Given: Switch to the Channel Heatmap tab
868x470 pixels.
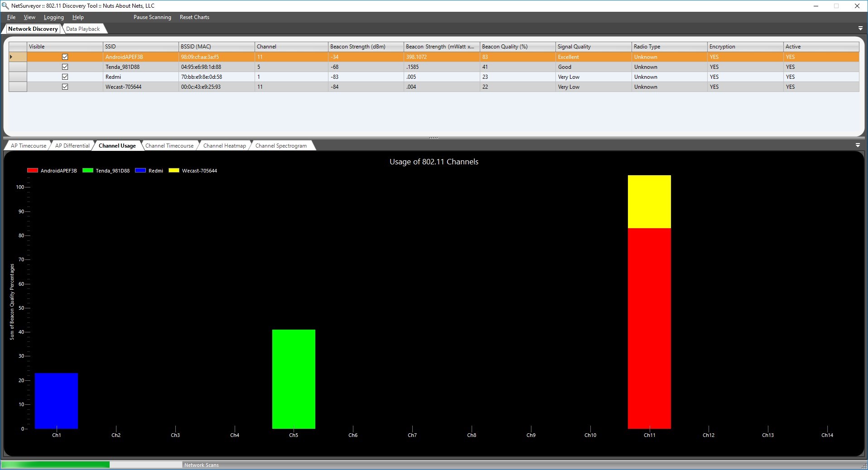Looking at the screenshot, I should 224,145.
